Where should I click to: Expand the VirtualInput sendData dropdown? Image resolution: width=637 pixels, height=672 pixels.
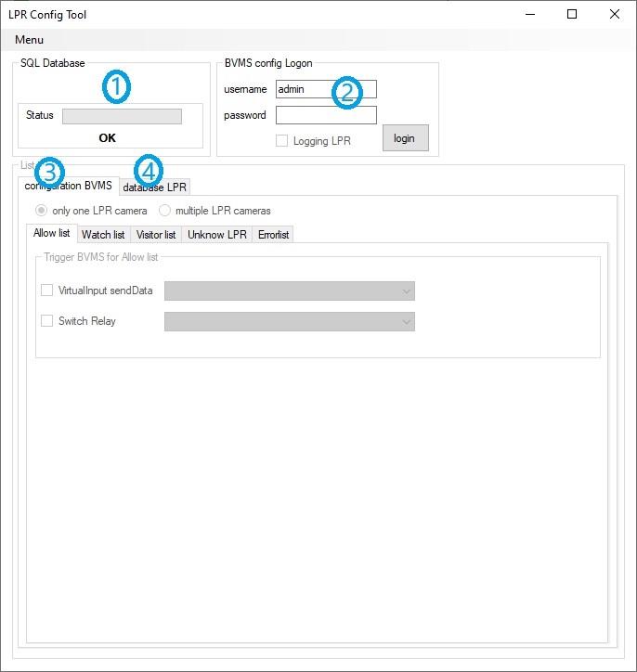coord(289,291)
